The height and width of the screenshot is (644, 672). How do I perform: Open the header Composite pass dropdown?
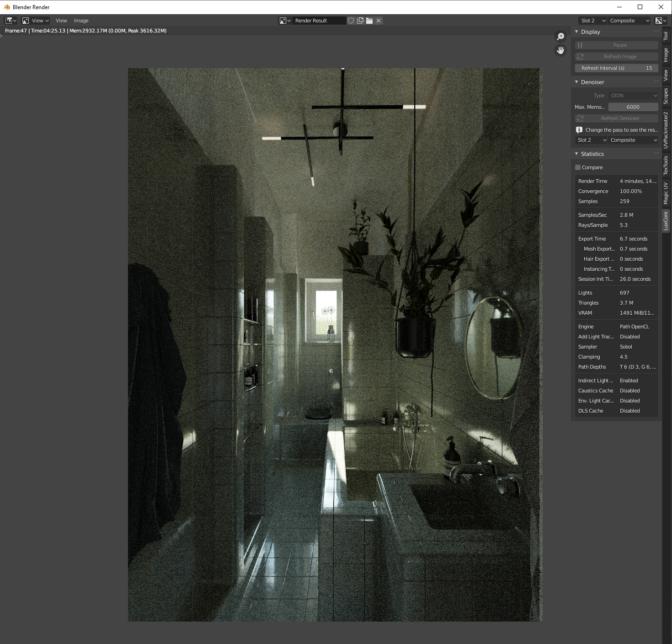pyautogui.click(x=629, y=21)
